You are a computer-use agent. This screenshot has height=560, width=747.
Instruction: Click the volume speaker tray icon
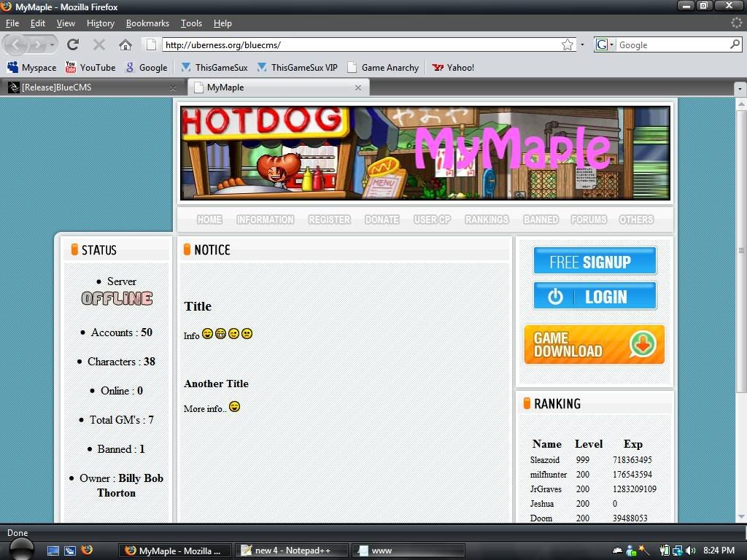[690, 551]
